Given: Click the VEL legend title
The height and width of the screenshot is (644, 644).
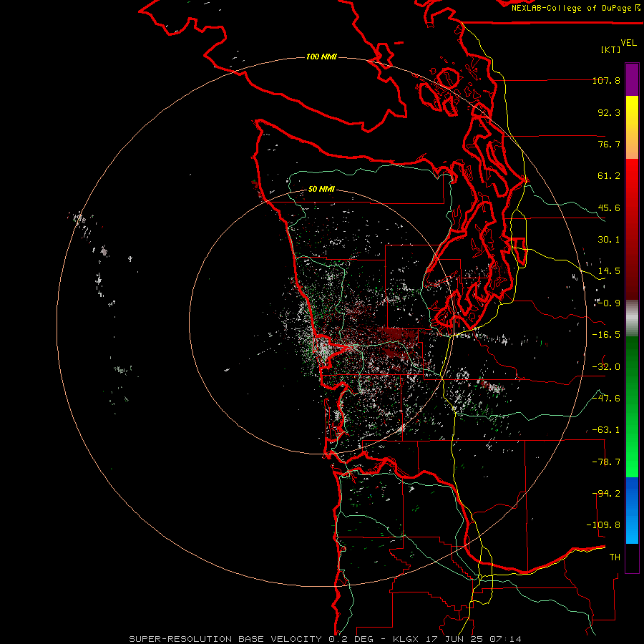Looking at the screenshot, I should 628,43.
